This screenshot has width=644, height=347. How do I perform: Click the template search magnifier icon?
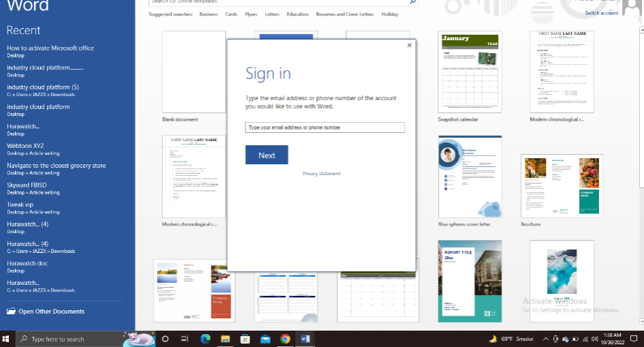click(413, 1)
